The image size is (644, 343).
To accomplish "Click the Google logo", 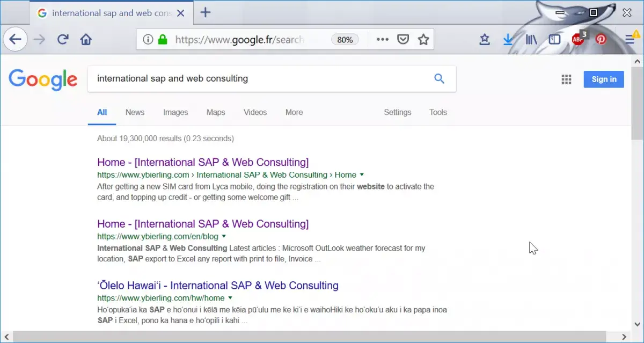I will click(x=43, y=79).
